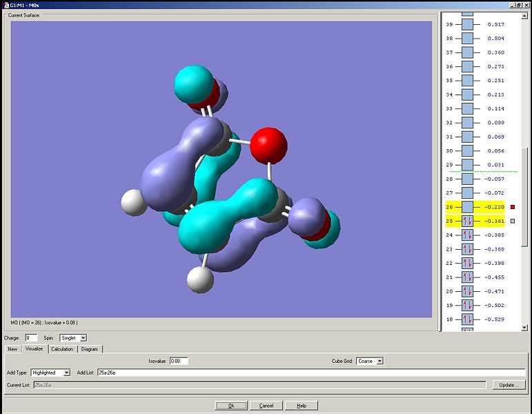Click the Update... button

[x=509, y=385]
